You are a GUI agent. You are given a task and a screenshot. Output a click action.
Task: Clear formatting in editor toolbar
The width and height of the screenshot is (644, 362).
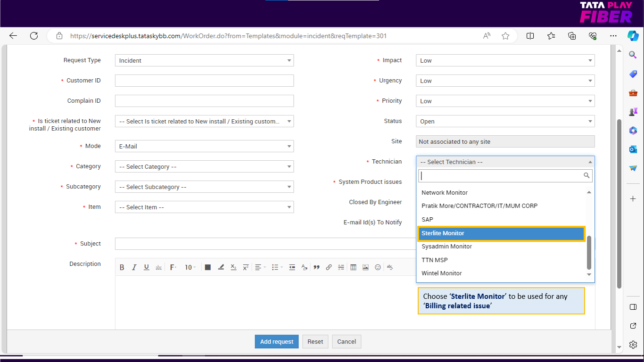(x=304, y=267)
